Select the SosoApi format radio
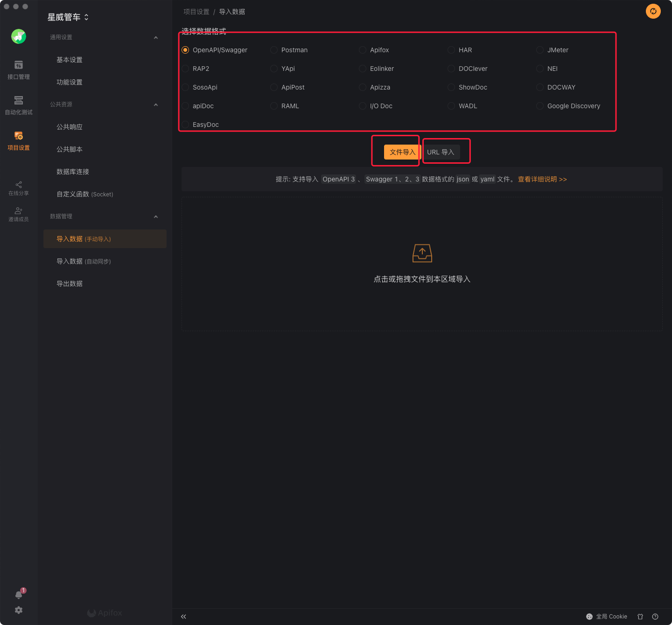 [x=185, y=87]
